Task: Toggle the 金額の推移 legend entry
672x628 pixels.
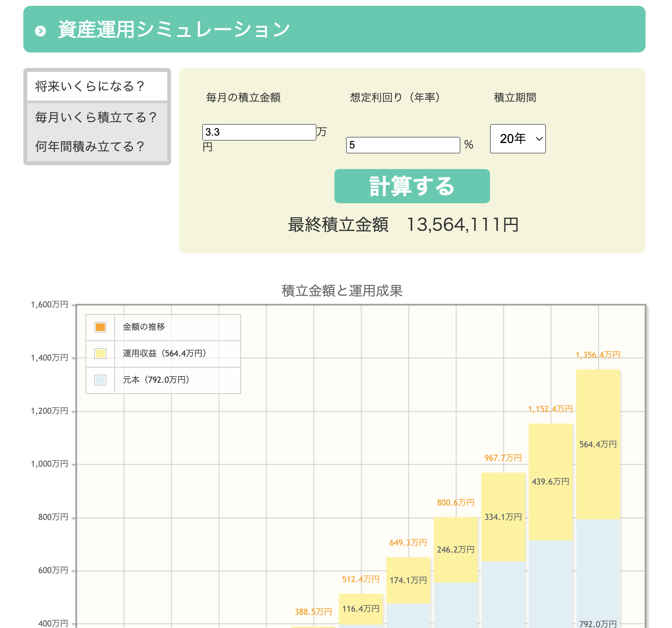Action: pos(144,327)
